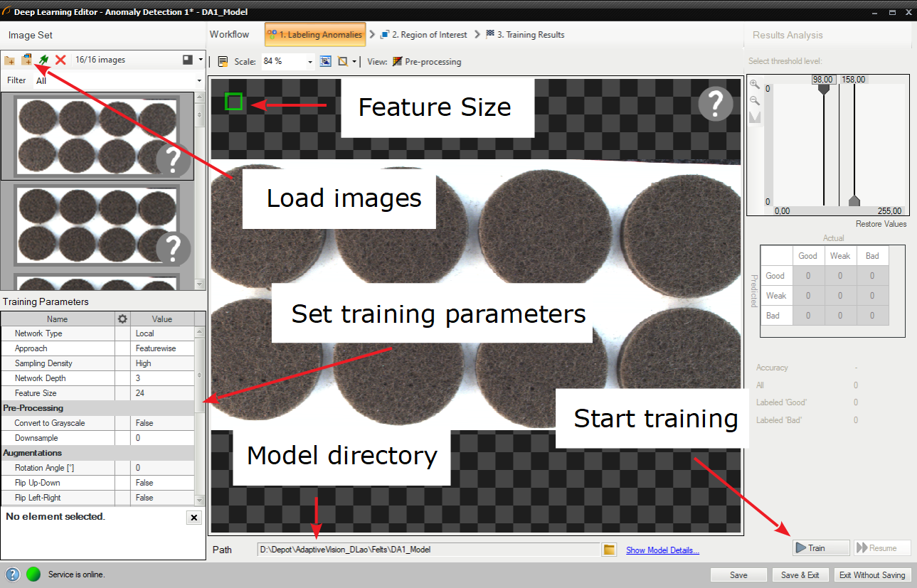
Task: Click the add images folder icon
Action: pyautogui.click(x=9, y=60)
